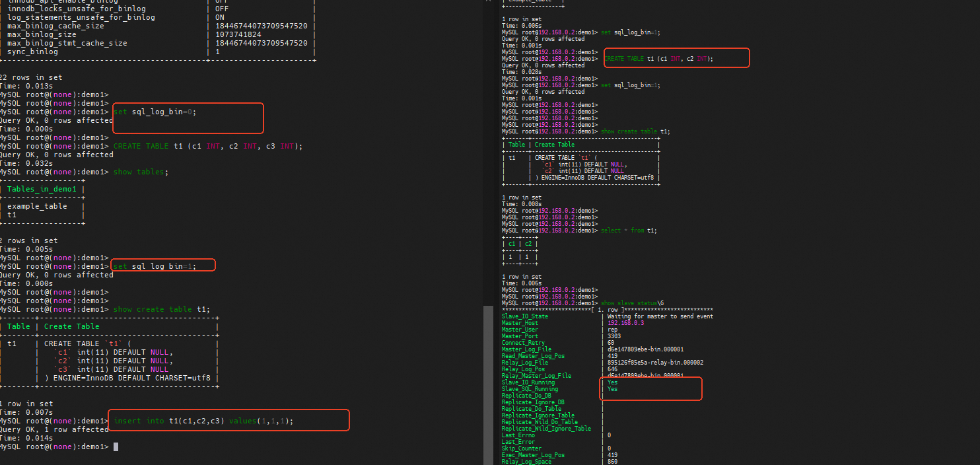
Task: Click the 'Read_Master_Log_Pos' field name
Action: (534, 356)
